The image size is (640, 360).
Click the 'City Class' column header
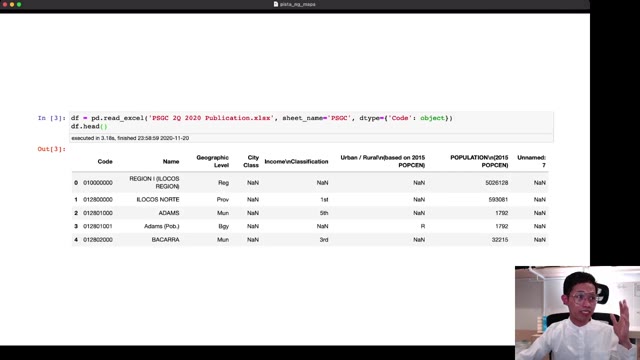[x=251, y=161]
